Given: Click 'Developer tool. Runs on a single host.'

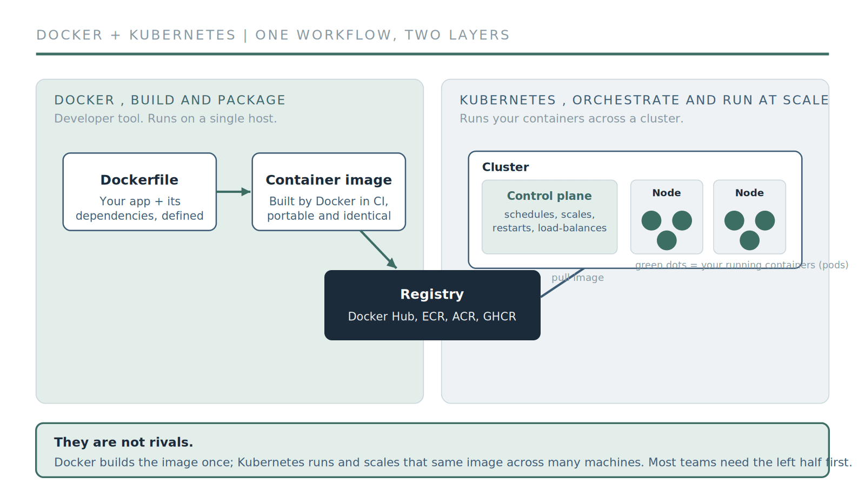Looking at the screenshot, I should click(x=165, y=118).
